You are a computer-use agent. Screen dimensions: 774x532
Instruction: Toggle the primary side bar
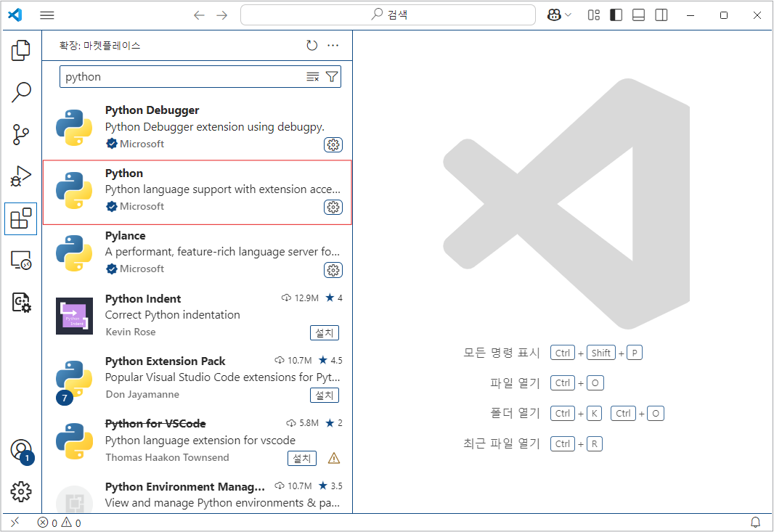point(616,15)
